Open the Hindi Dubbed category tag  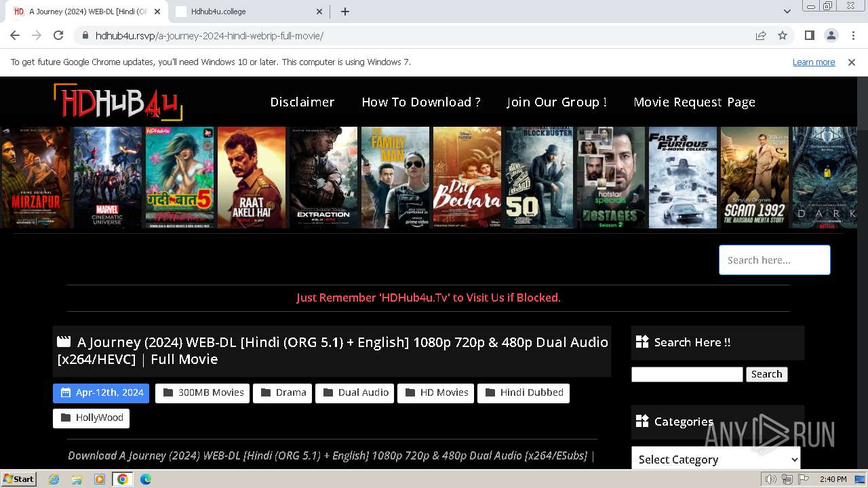pos(524,393)
